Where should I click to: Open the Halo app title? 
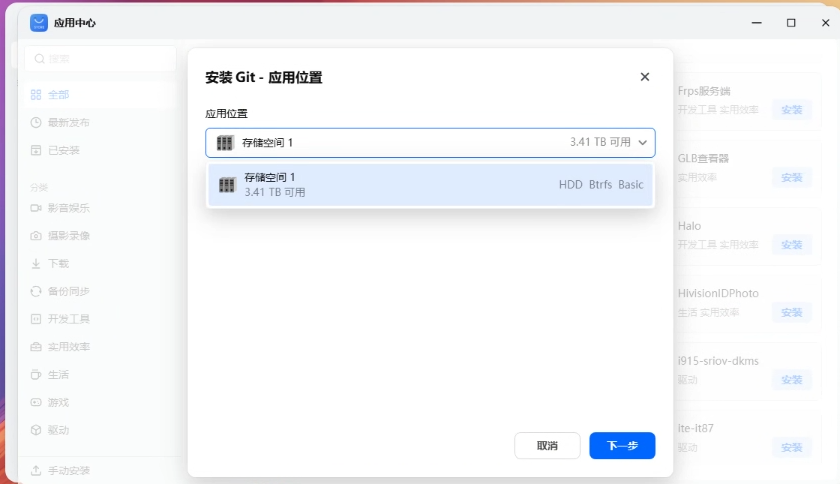click(689, 226)
